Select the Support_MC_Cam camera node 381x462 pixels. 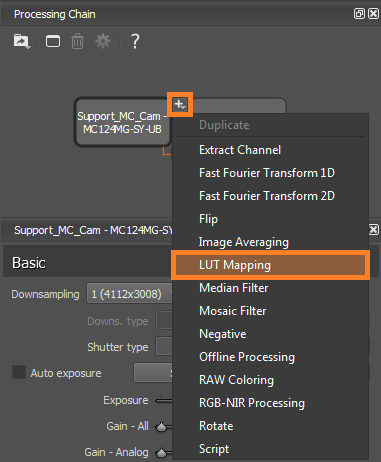point(123,122)
